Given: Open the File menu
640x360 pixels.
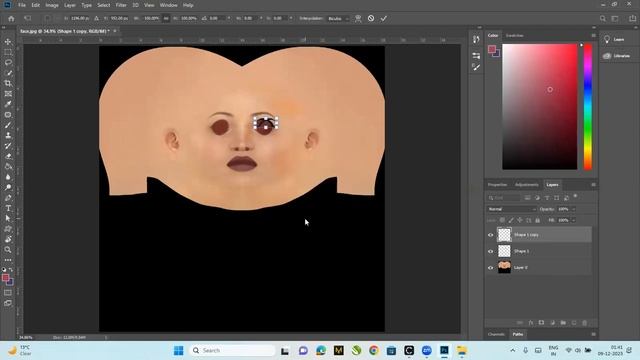Looking at the screenshot, I should [22, 5].
